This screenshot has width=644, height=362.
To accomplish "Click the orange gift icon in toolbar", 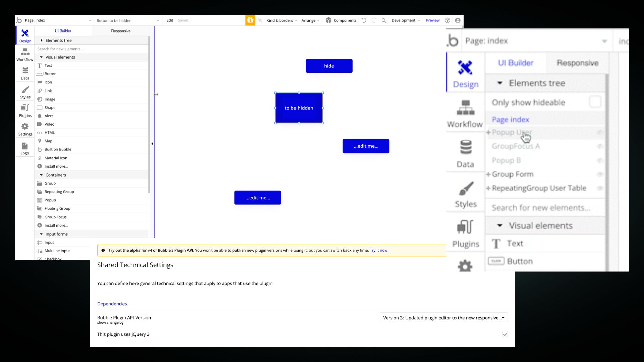I will pos(250,20).
